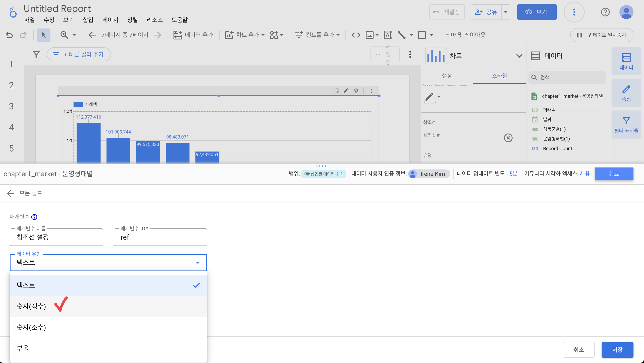The width and height of the screenshot is (644, 363).
Task: Click the embed URL code icon
Action: coord(356,35)
